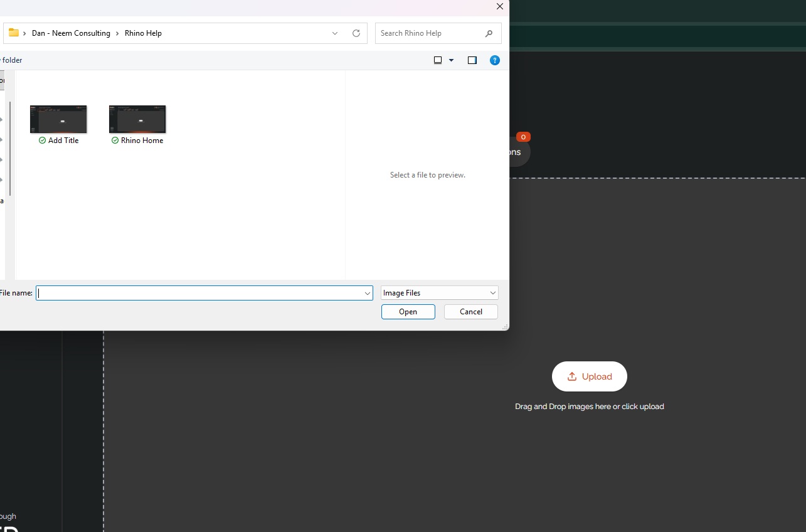Click the Open button
This screenshot has height=532, width=806.
click(x=408, y=312)
